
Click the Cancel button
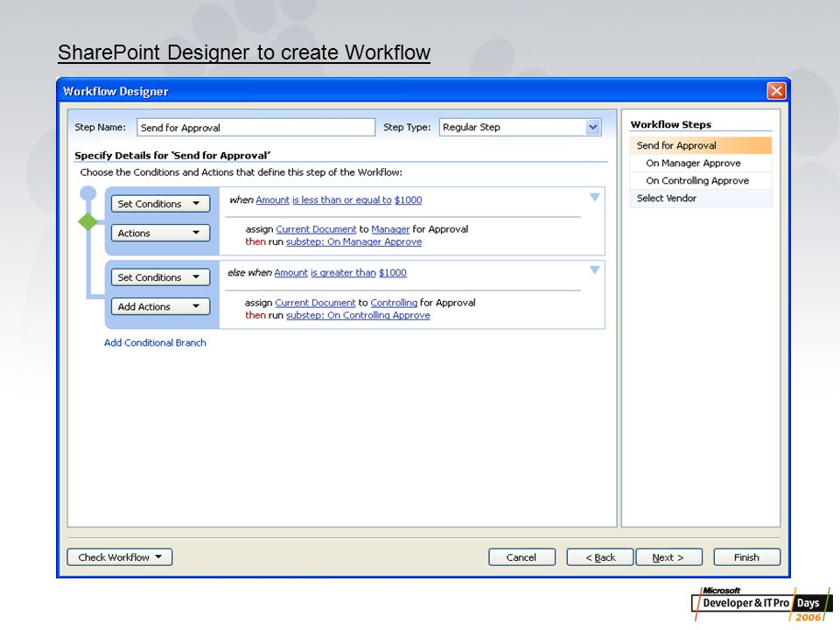pyautogui.click(x=521, y=557)
